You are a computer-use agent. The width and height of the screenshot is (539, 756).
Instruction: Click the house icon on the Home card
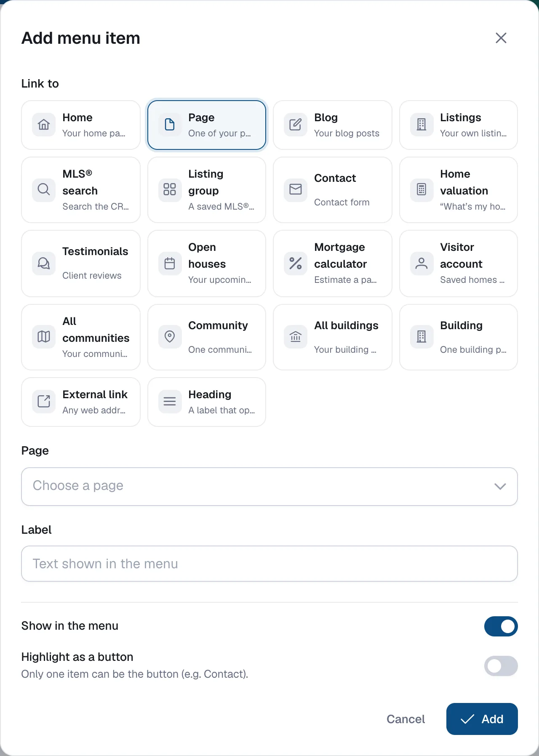click(44, 125)
